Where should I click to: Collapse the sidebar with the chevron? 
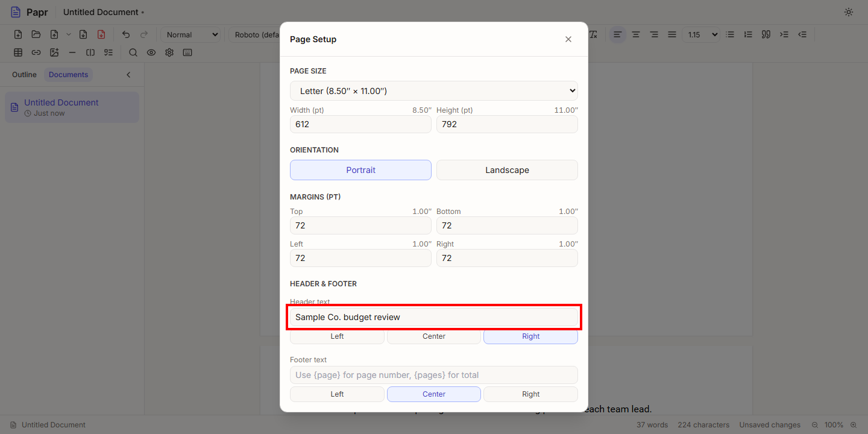[x=128, y=75]
